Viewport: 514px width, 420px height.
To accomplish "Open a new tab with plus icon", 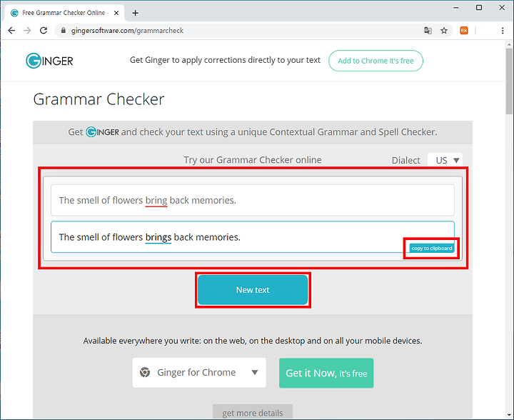I will coord(135,13).
